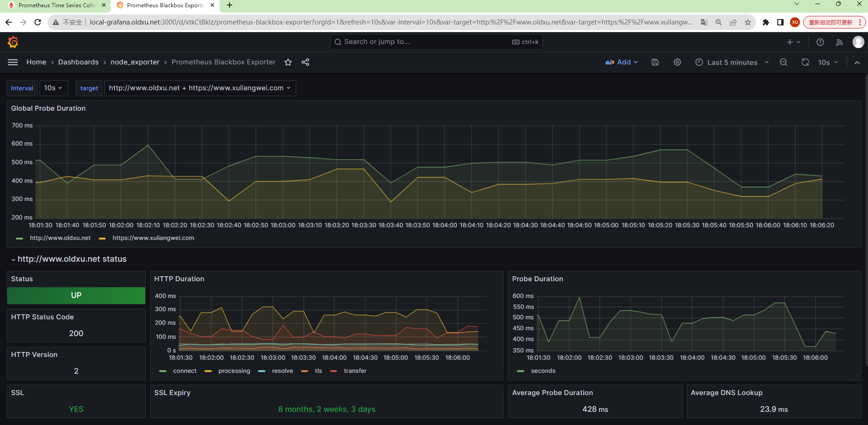Click the SSL YES value

pyautogui.click(x=76, y=409)
